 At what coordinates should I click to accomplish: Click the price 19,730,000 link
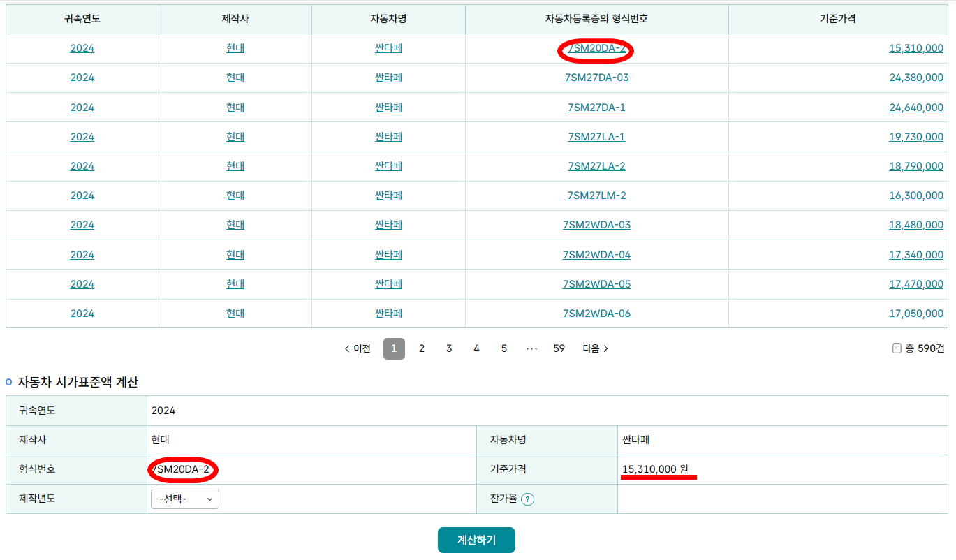coord(916,137)
